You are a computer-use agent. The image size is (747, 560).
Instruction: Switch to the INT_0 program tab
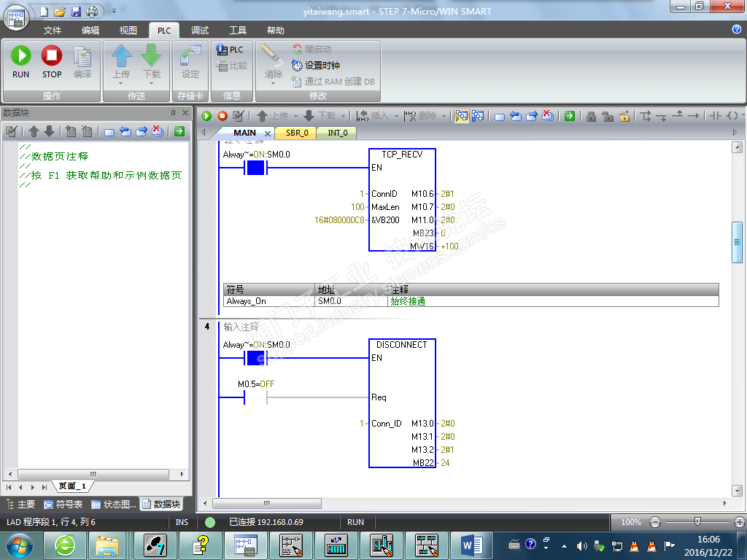(337, 133)
